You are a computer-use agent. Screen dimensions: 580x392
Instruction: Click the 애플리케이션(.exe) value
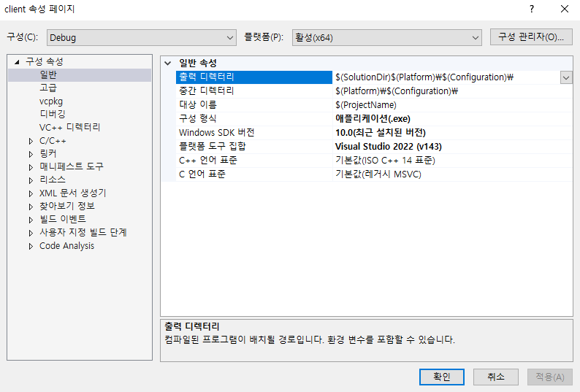(x=373, y=119)
